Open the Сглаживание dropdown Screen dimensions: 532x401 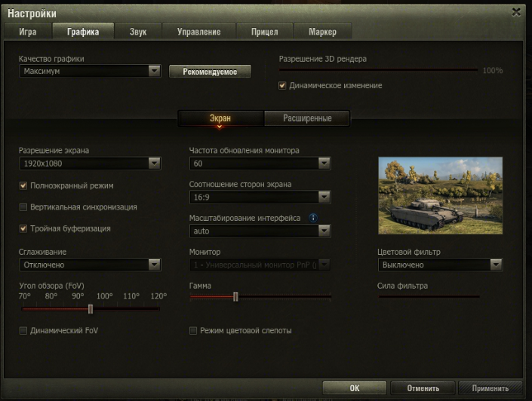(x=90, y=265)
